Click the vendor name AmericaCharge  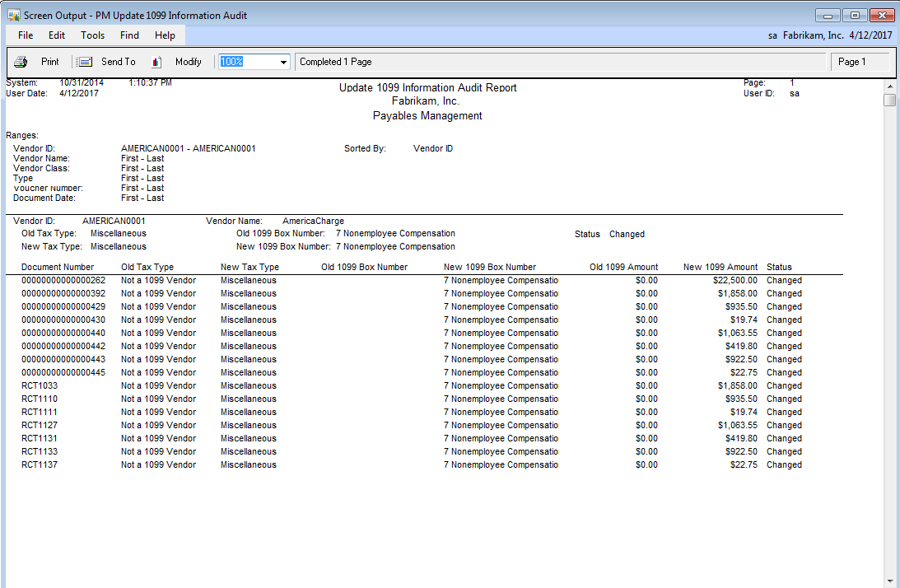[x=314, y=221]
